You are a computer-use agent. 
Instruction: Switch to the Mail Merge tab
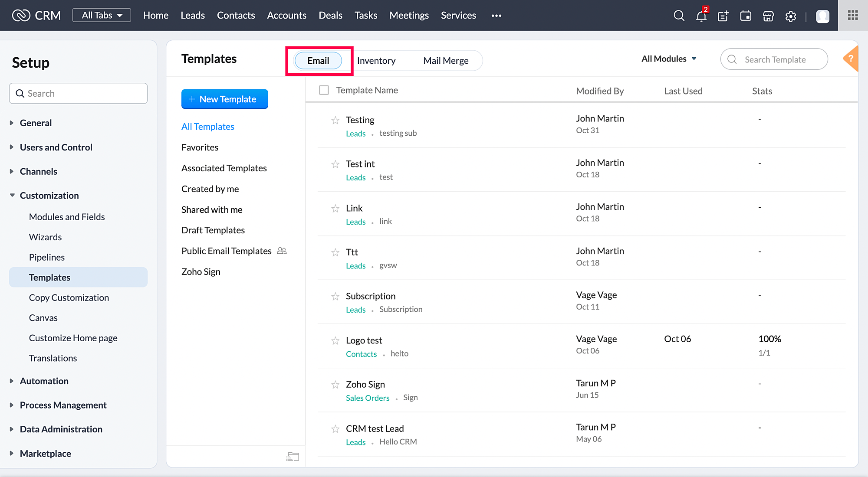pos(446,61)
